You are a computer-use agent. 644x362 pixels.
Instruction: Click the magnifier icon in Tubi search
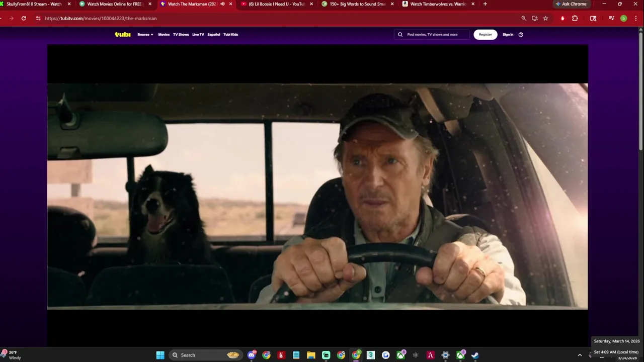click(400, 35)
